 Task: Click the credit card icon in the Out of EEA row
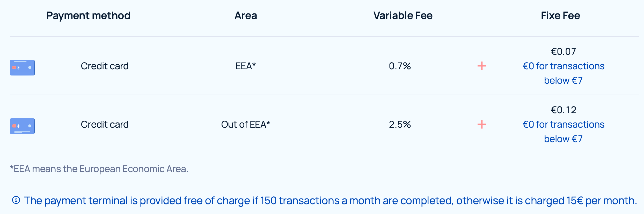pyautogui.click(x=22, y=126)
